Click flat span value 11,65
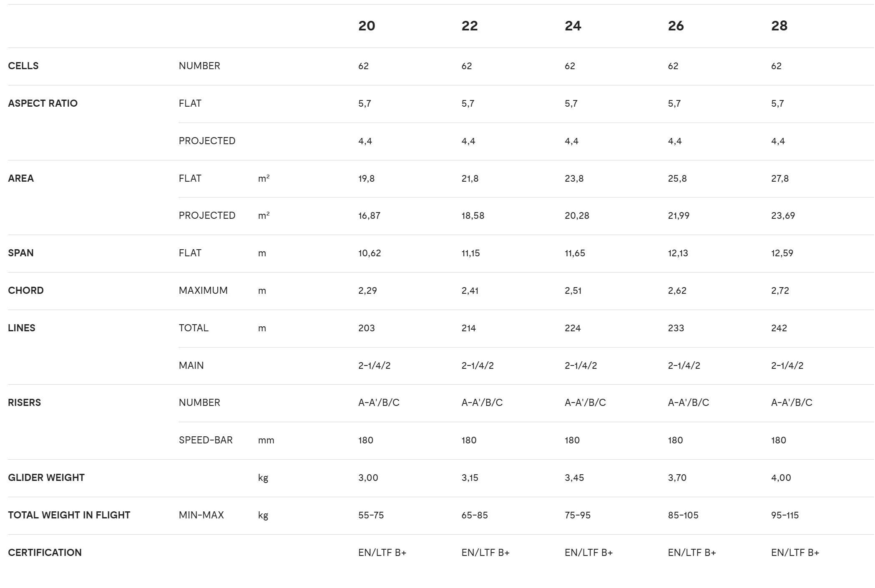The width and height of the screenshot is (875, 588). 575,253
